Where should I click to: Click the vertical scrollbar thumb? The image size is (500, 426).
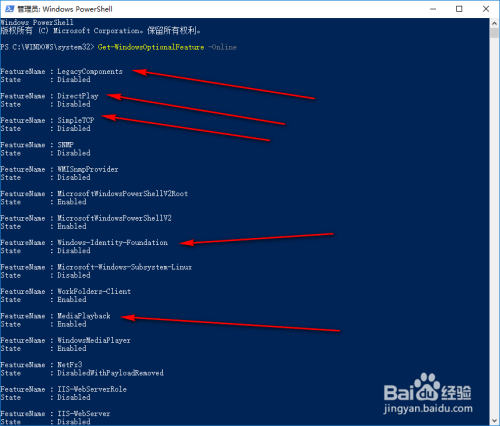tap(494, 33)
